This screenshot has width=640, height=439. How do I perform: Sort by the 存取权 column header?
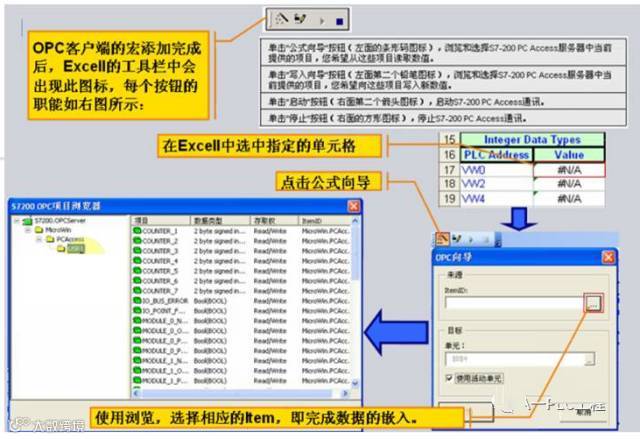pos(274,221)
